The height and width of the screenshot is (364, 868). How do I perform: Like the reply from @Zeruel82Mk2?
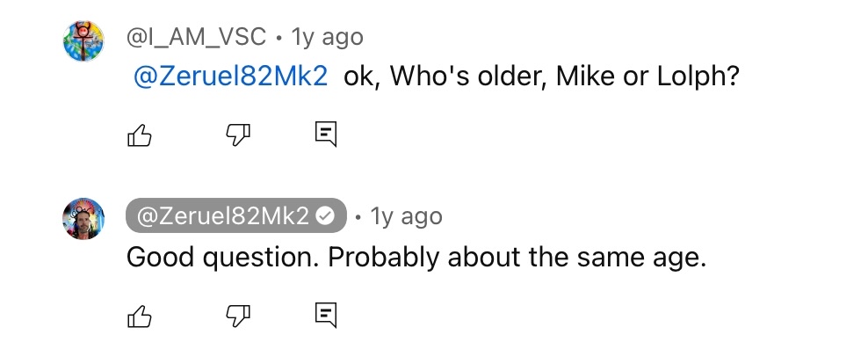(140, 317)
